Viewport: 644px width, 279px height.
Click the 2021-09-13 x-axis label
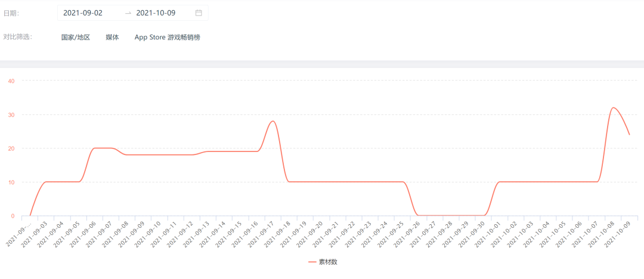click(x=196, y=232)
